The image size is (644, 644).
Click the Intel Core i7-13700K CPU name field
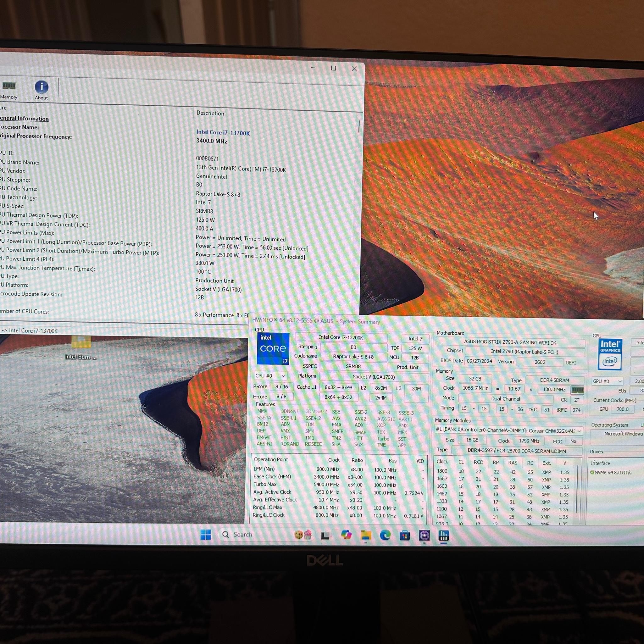click(x=341, y=337)
